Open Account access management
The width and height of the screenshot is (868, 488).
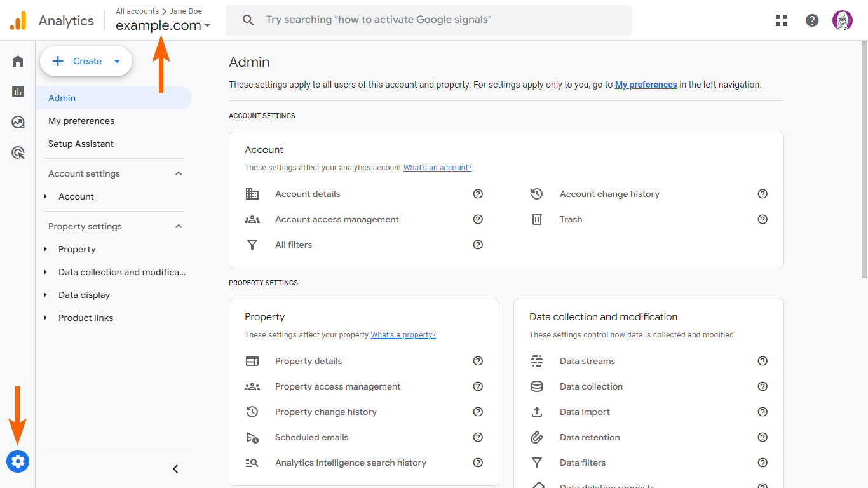337,219
